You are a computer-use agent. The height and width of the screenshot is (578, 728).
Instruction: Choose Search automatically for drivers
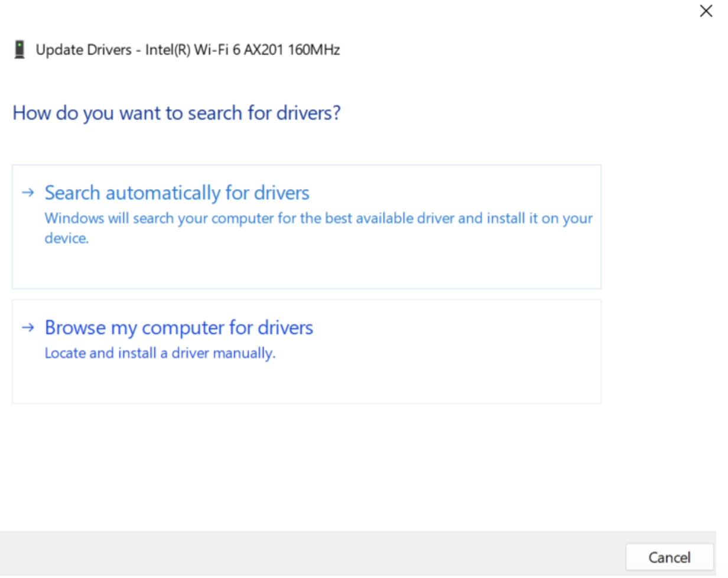[176, 193]
